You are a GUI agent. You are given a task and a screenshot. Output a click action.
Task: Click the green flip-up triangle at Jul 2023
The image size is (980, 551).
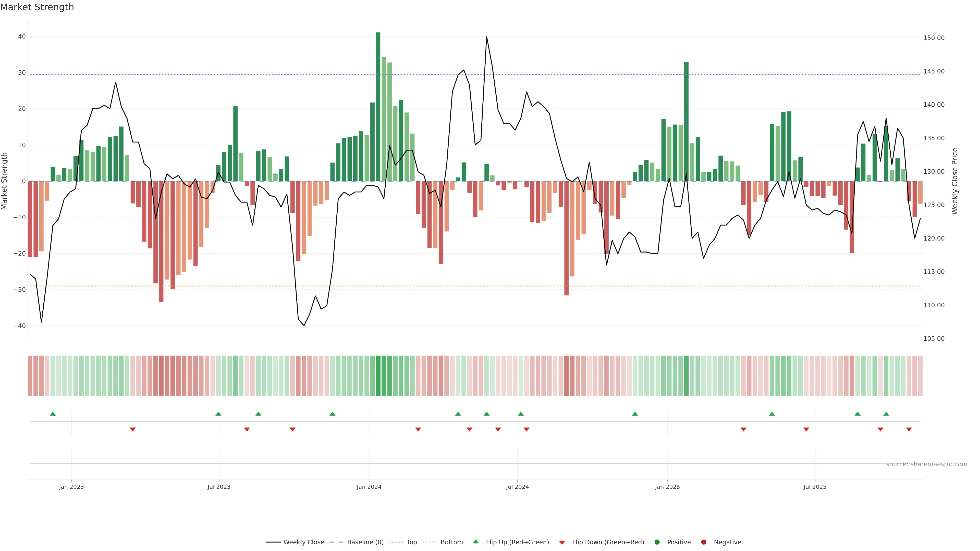(218, 414)
